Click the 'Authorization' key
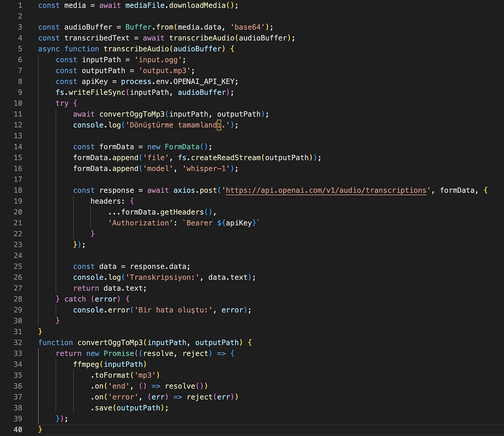 tap(140, 223)
